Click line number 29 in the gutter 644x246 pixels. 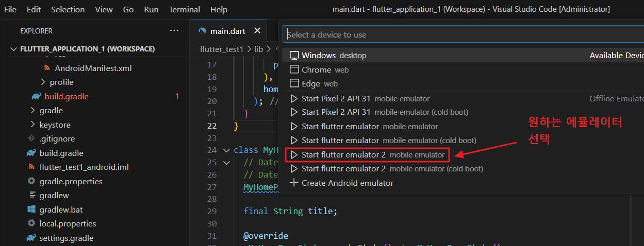coord(211,211)
